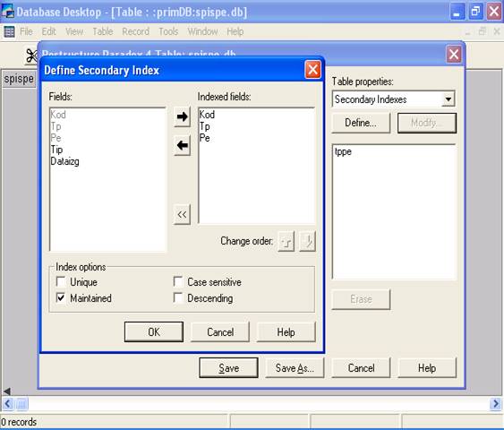Enable the Case sensitive option

click(x=178, y=281)
